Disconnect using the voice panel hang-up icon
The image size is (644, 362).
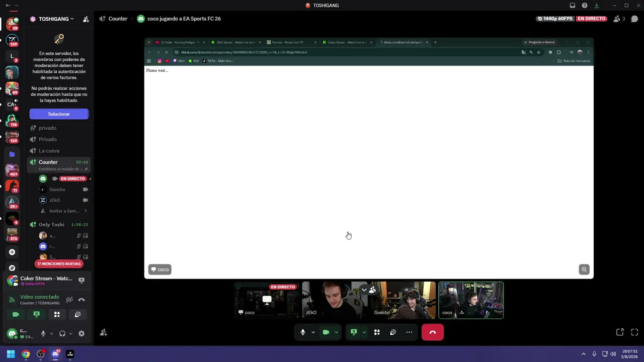82,300
